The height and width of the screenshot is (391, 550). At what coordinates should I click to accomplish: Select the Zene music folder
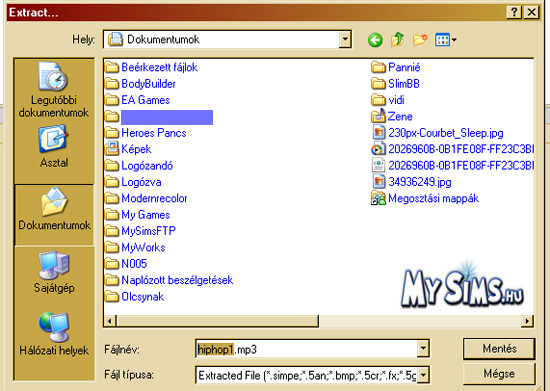click(391, 116)
